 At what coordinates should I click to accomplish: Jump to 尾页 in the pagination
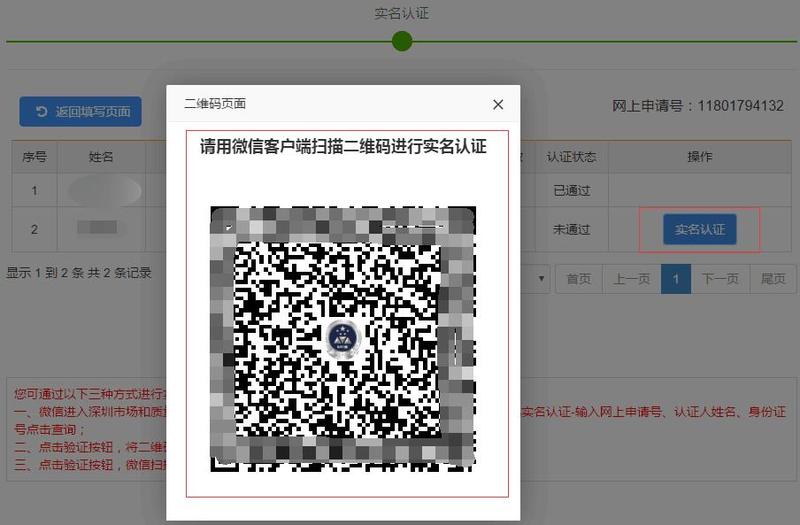click(773, 279)
